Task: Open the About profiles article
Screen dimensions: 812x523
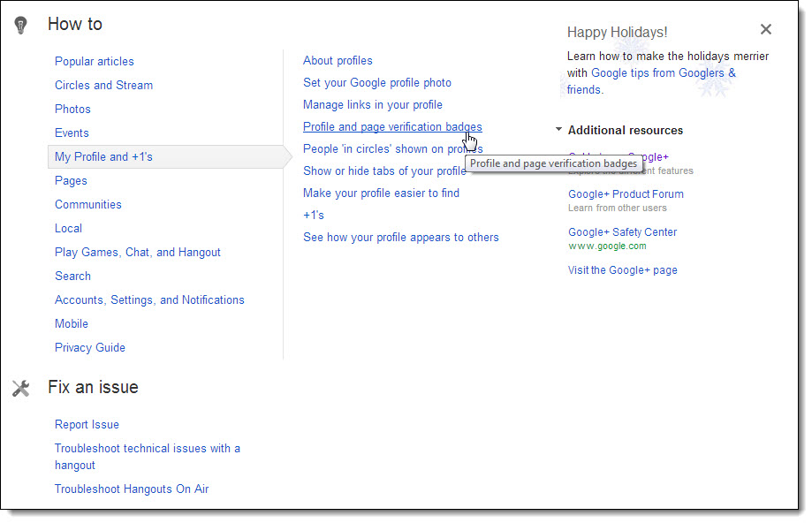Action: pos(338,61)
